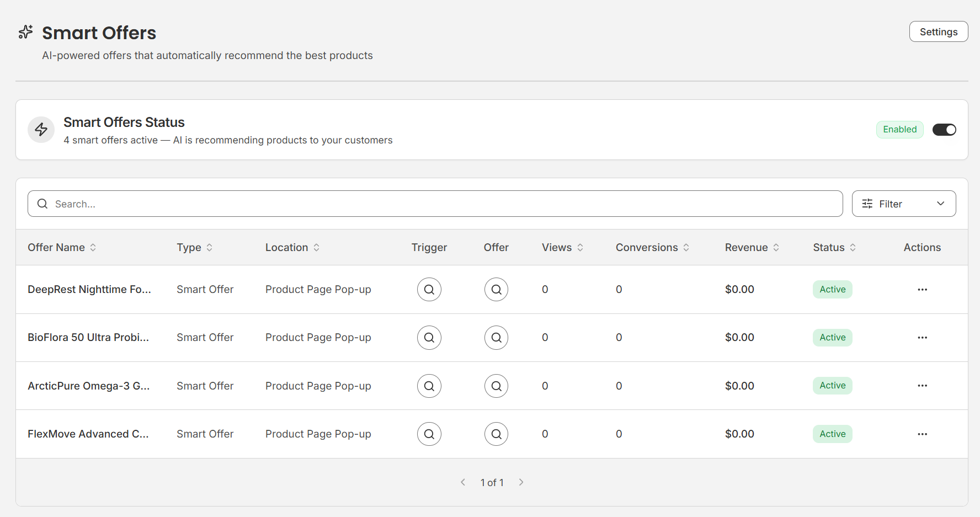Viewport: 980px width, 517px height.
Task: Go to next page arrow
Action: click(521, 482)
